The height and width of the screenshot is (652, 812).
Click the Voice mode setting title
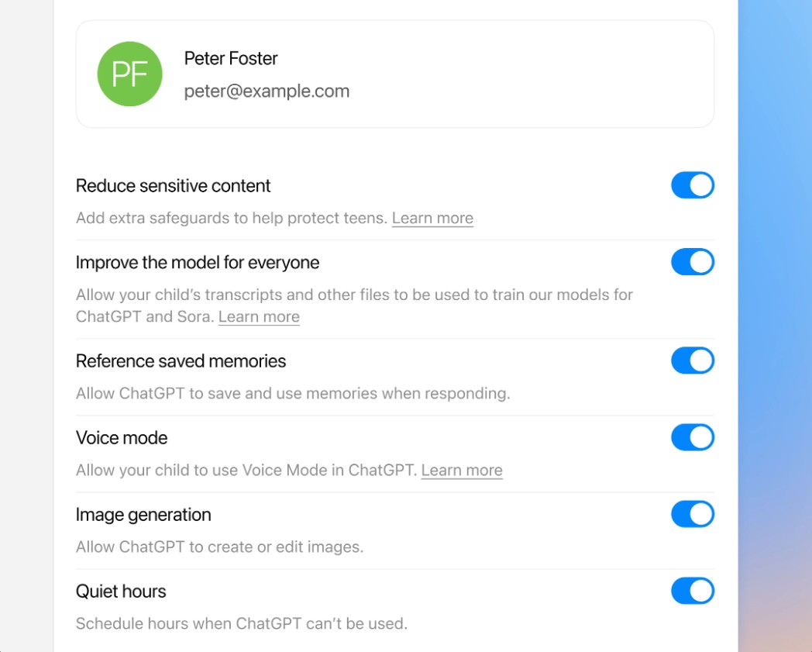tap(122, 438)
